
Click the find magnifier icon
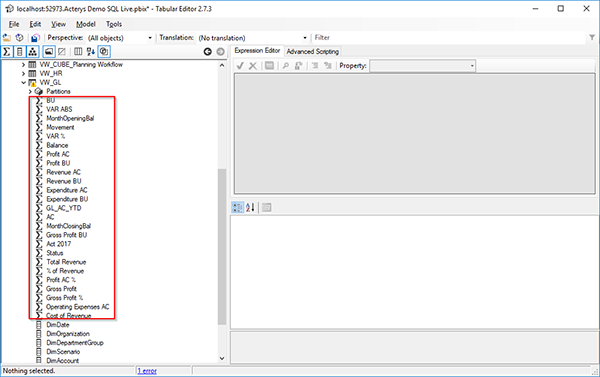(x=285, y=66)
